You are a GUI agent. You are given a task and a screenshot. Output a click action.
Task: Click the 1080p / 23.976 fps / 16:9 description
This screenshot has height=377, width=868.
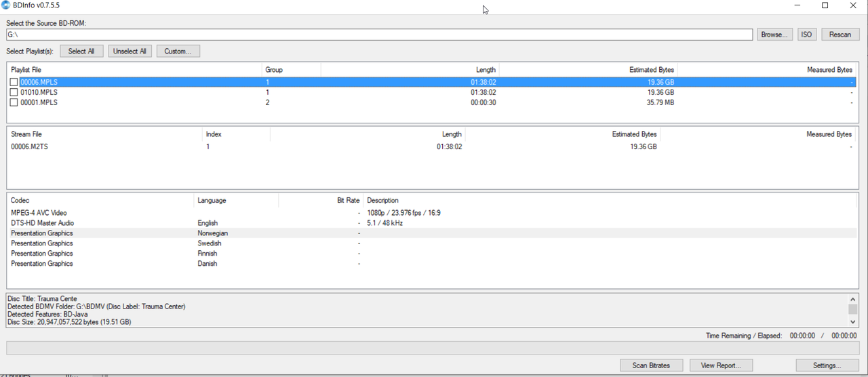pyautogui.click(x=403, y=213)
